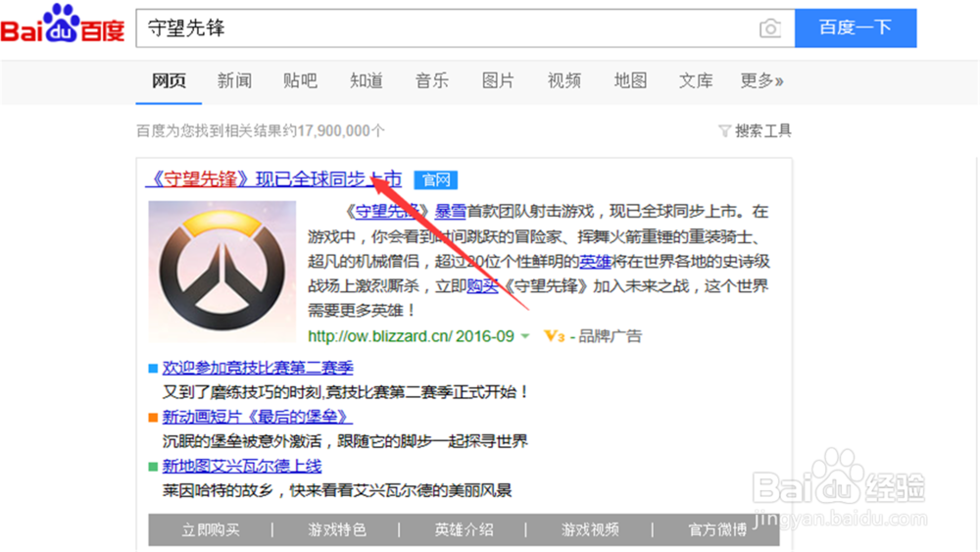Click the 暴雪 link in description
The height and width of the screenshot is (552, 980).
[451, 212]
